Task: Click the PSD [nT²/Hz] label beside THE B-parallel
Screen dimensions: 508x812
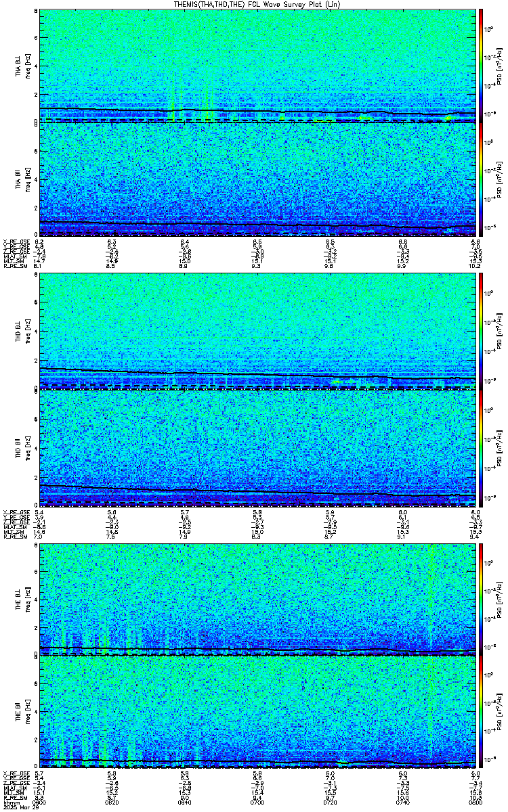Action: [x=499, y=712]
